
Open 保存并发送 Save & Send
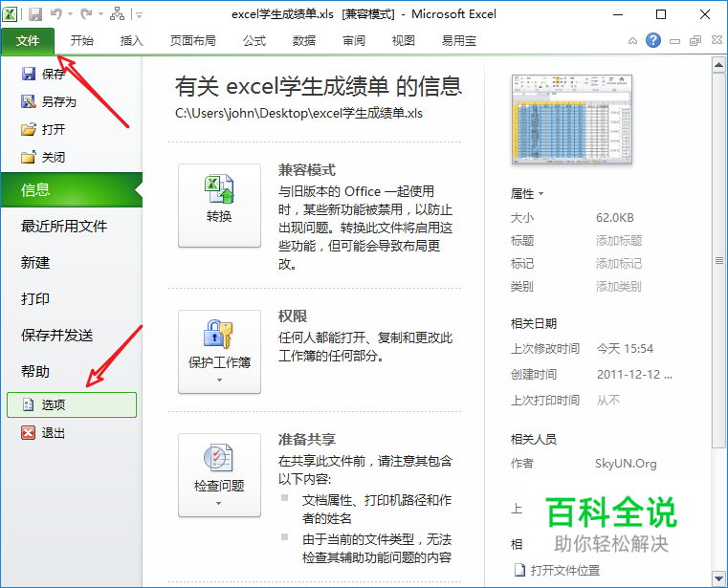[x=56, y=335]
